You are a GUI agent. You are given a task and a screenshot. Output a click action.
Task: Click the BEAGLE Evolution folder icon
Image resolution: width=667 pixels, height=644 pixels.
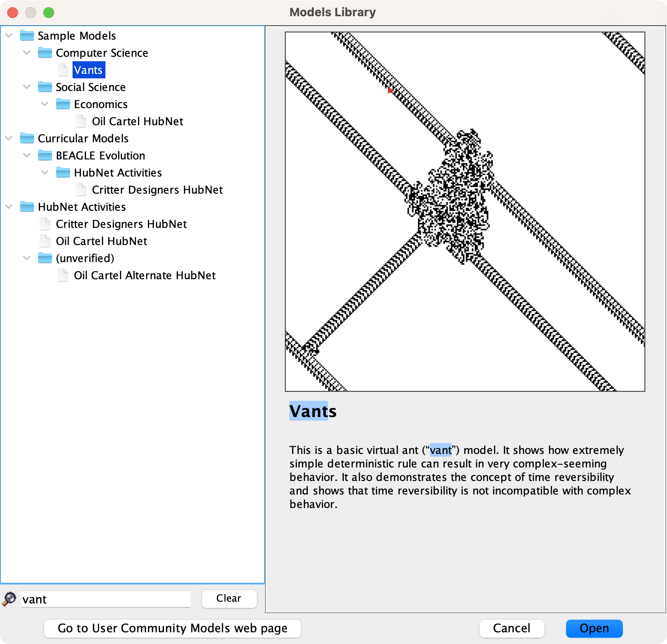[x=45, y=155]
